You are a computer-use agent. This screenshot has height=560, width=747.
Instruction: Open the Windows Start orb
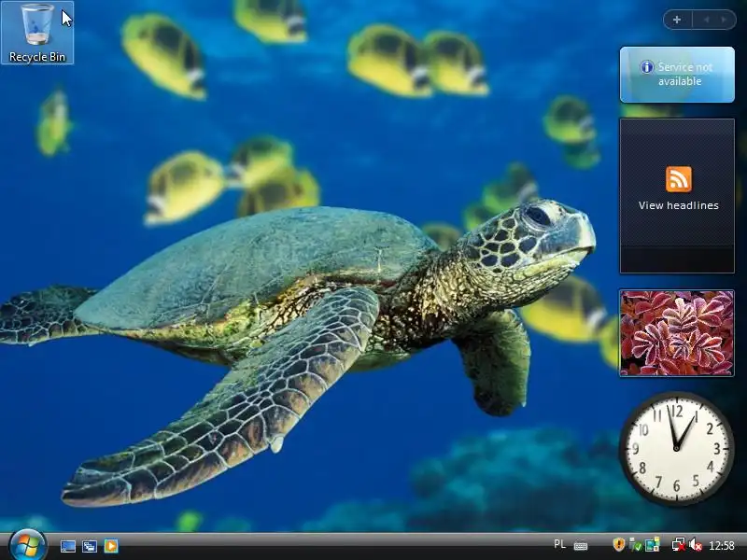[x=28, y=545]
